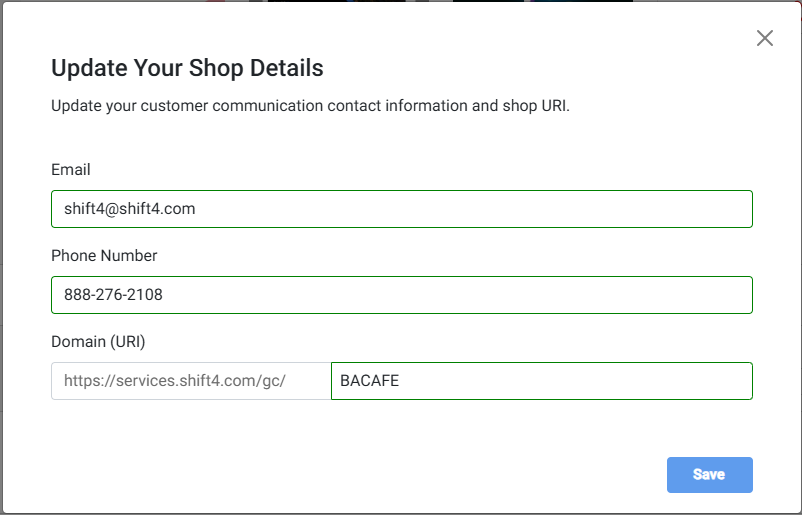This screenshot has height=515, width=802.
Task: Place cursor on 888-276-2108 number text
Action: click(x=111, y=295)
